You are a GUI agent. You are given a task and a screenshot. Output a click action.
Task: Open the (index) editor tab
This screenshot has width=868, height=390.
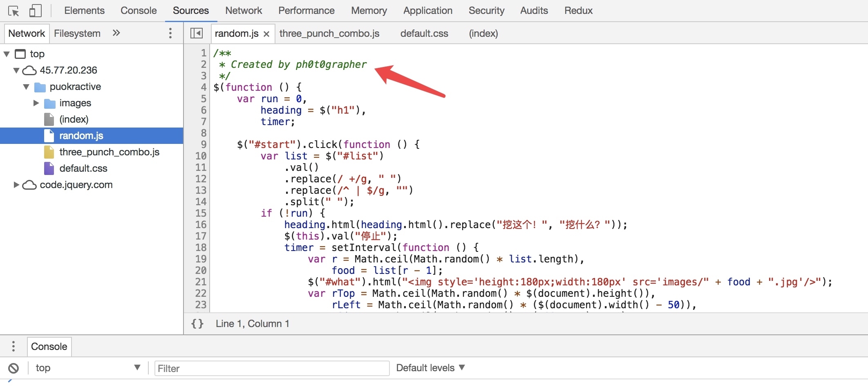point(483,34)
